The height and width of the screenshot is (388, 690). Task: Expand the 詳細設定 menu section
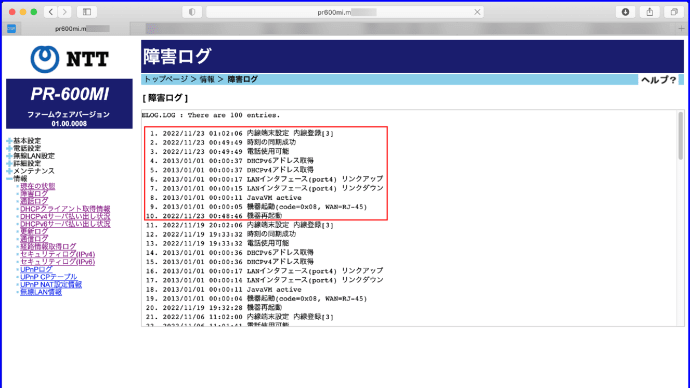(24, 163)
